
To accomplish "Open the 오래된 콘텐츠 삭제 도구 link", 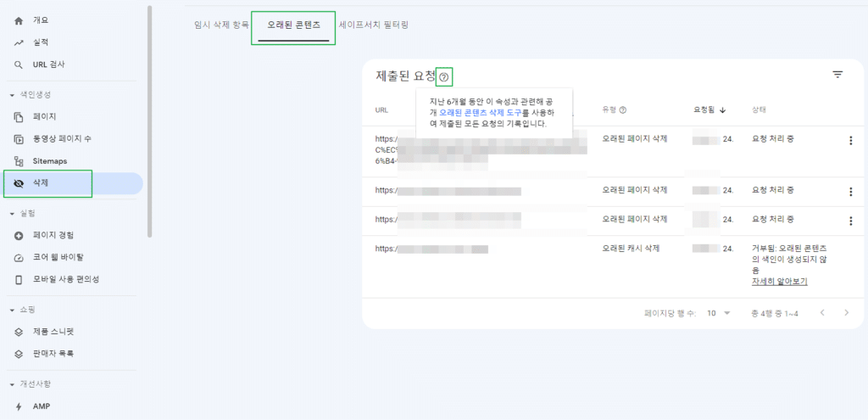I will coord(481,113).
